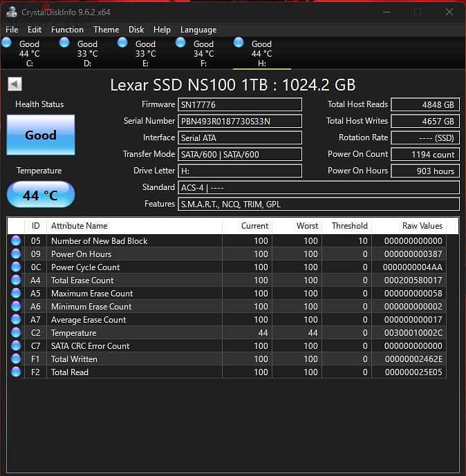Click threshold value 10 in New Bad Block row

coord(363,240)
